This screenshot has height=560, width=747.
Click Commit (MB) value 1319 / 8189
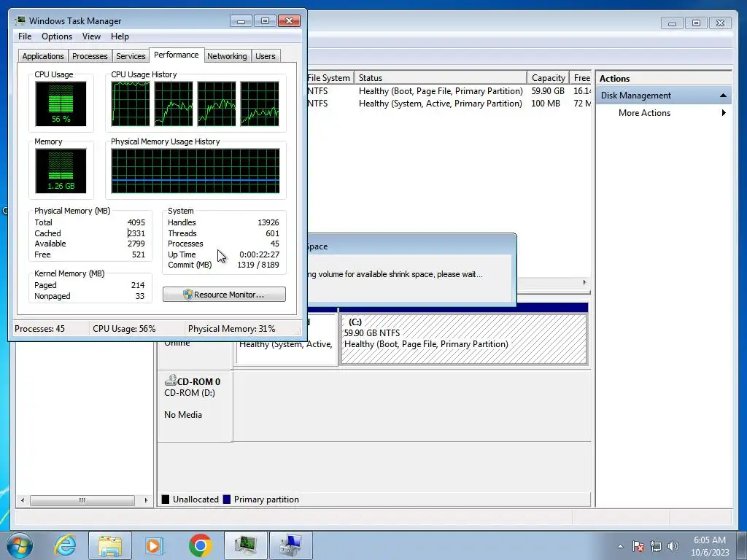[x=258, y=265]
